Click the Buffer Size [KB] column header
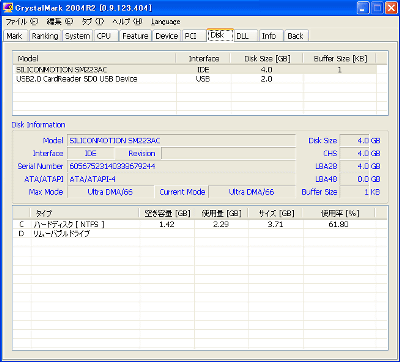Viewport: 400px width, 362px height. click(x=339, y=59)
